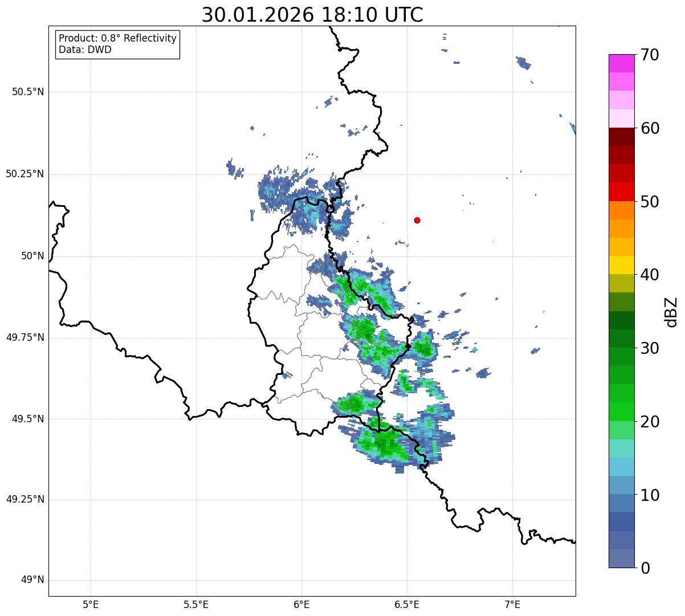The image size is (685, 616).
Task: Pick the yellow swatch just above 40 dBZ
Action: click(x=621, y=265)
